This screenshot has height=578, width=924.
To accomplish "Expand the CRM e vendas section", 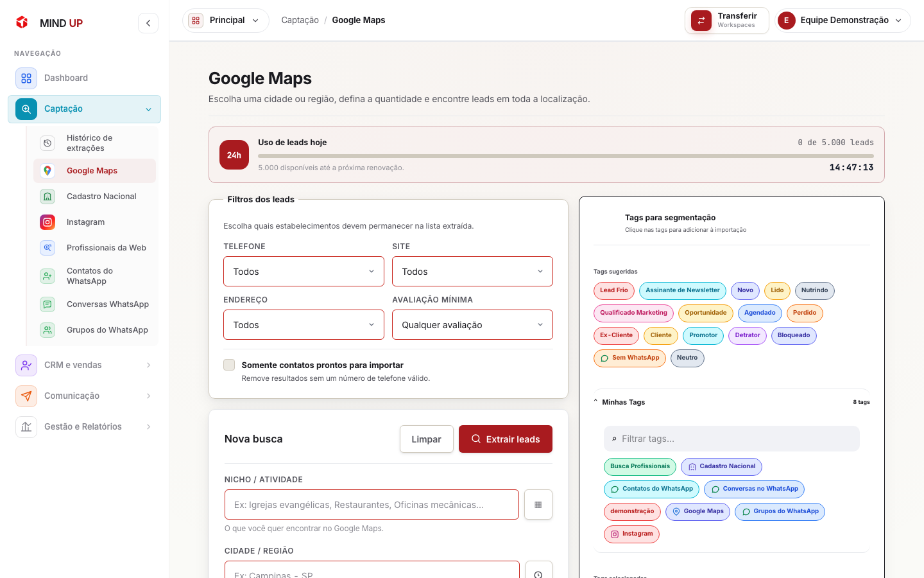I will coord(85,365).
